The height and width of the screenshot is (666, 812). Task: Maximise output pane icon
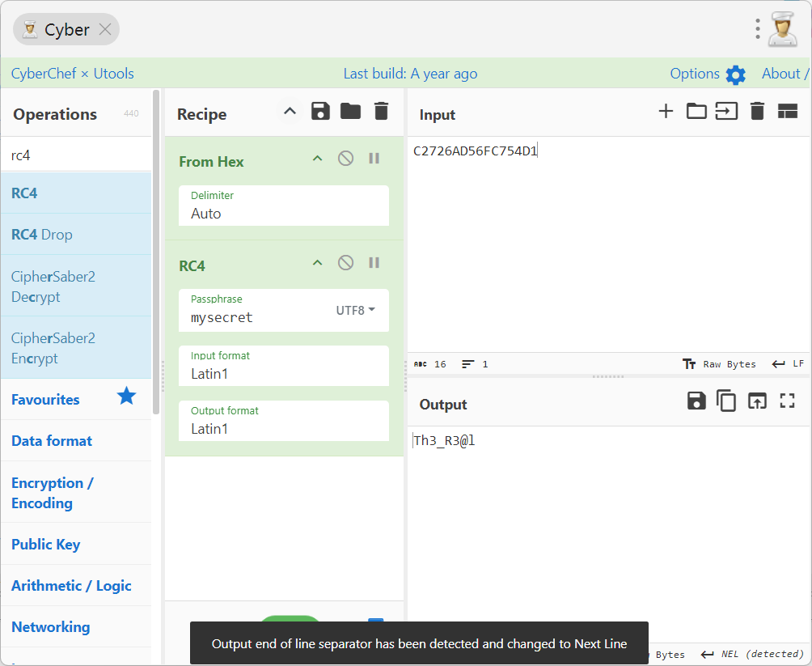coord(788,401)
